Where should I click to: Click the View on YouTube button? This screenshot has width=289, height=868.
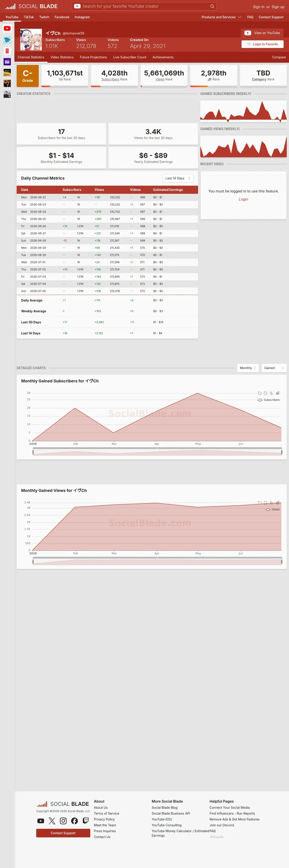[x=262, y=33]
